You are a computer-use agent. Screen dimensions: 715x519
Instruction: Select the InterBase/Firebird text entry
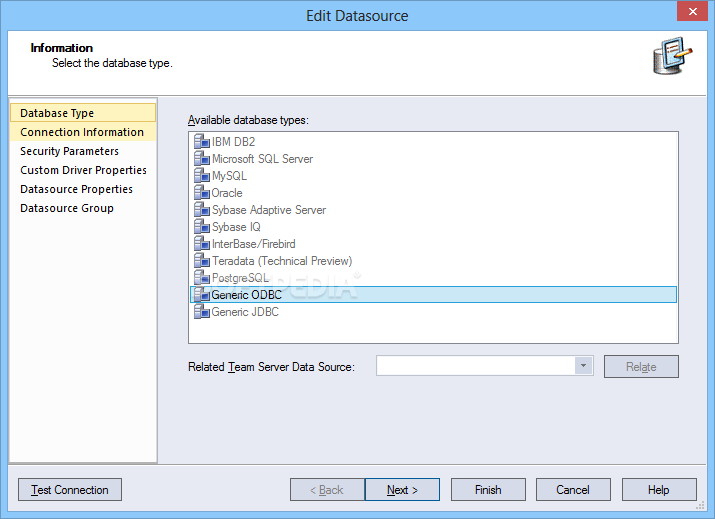254,244
